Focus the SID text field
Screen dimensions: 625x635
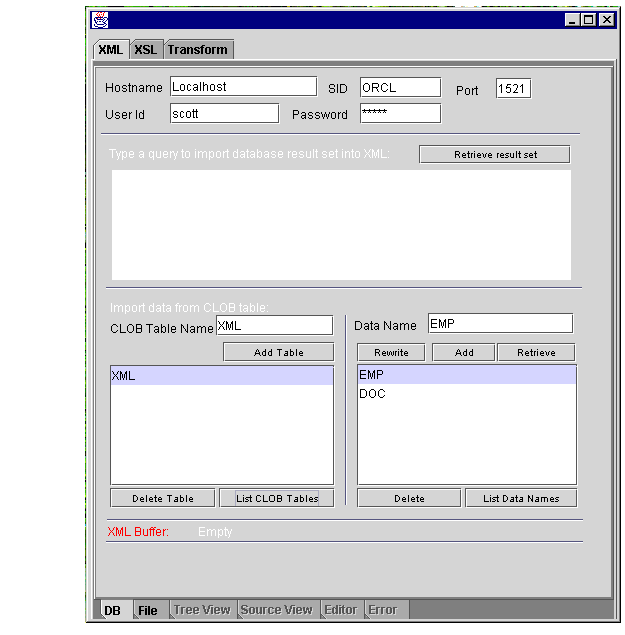tap(400, 87)
